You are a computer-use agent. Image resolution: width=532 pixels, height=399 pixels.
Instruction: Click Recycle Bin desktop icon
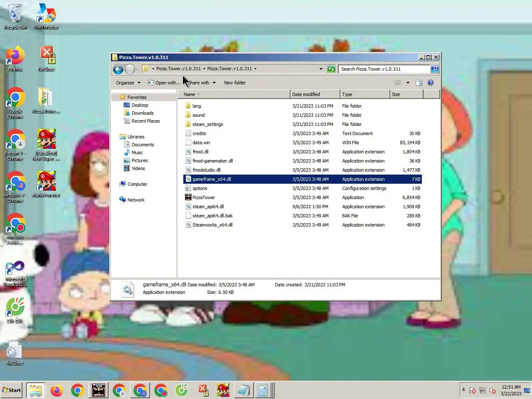click(x=15, y=17)
